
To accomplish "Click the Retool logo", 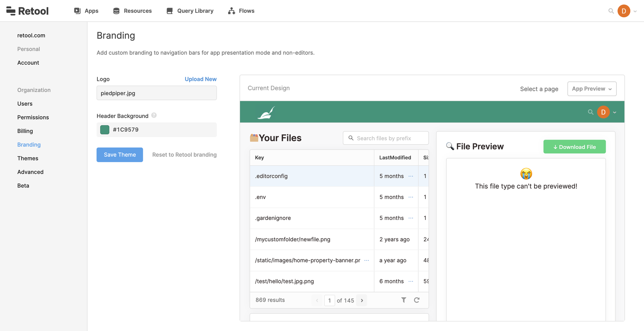I will (27, 11).
